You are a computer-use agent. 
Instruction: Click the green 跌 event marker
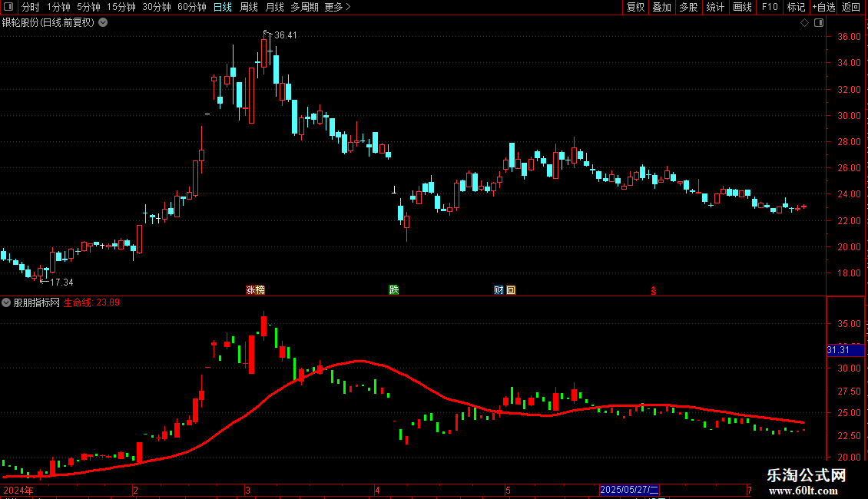(x=393, y=290)
